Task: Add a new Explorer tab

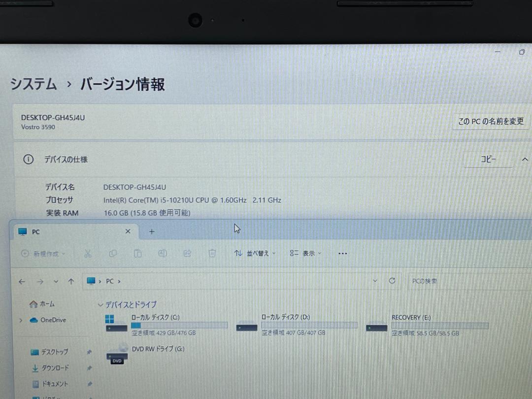Action: coord(152,232)
